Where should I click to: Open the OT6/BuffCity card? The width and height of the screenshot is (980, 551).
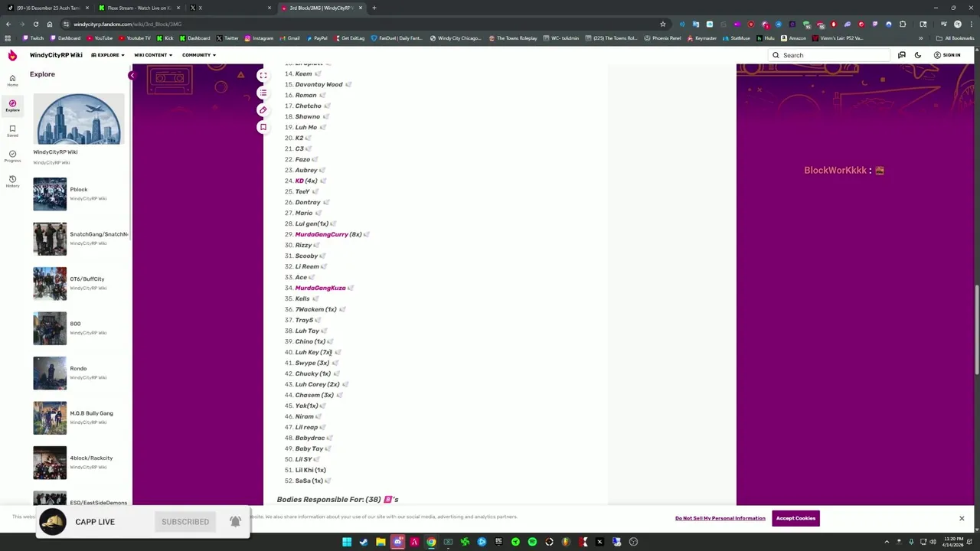[79, 283]
